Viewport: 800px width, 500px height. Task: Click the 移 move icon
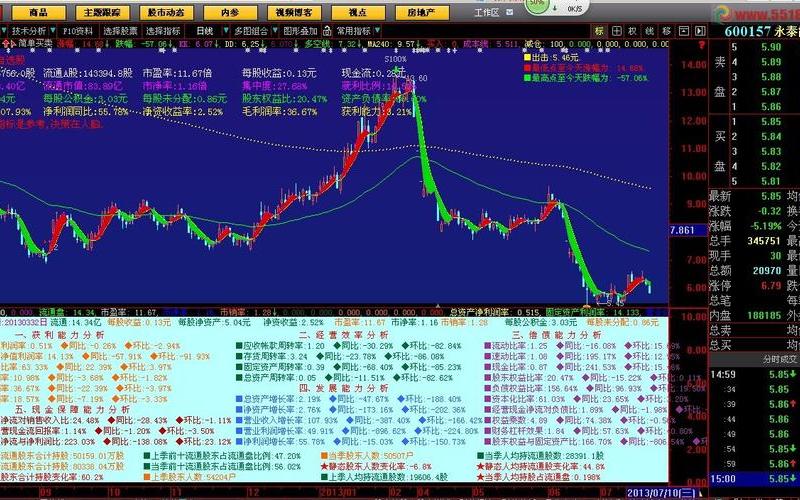coord(666,31)
